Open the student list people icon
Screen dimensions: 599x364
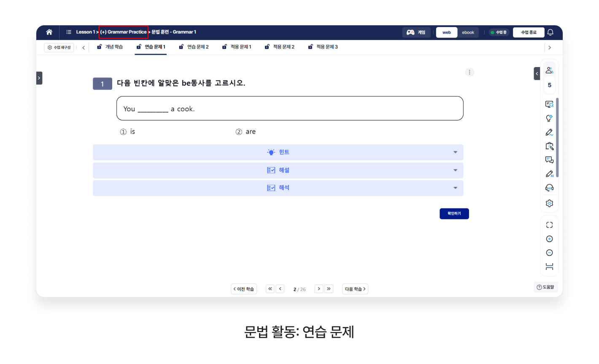[549, 70]
